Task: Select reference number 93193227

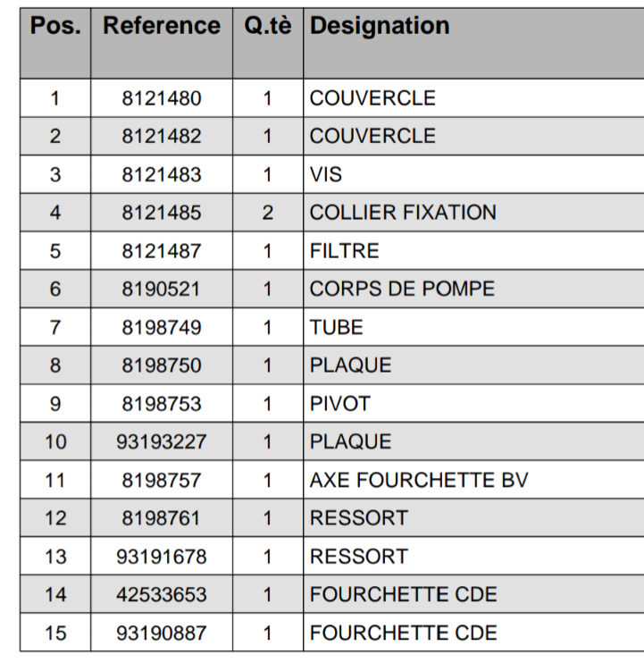Action: [162, 442]
